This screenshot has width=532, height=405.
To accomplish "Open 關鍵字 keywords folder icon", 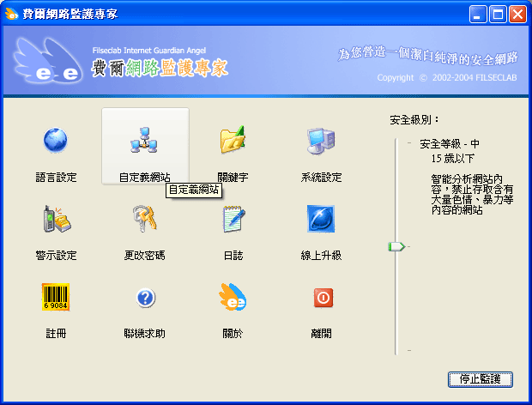I will (x=233, y=140).
